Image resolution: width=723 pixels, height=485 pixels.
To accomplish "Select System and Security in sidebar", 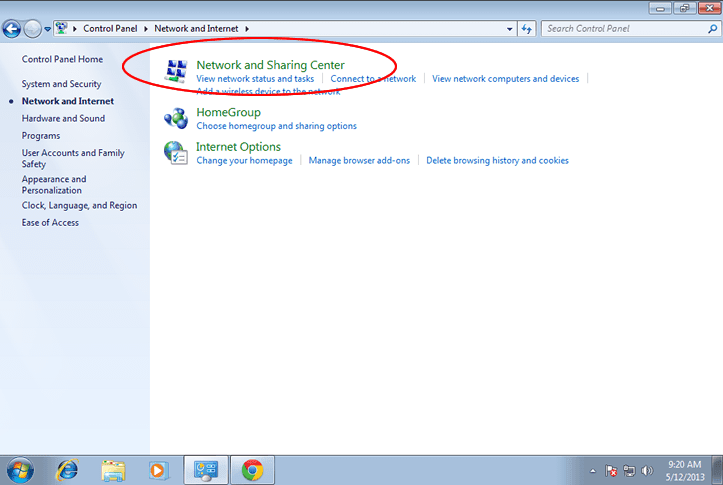I will click(61, 84).
